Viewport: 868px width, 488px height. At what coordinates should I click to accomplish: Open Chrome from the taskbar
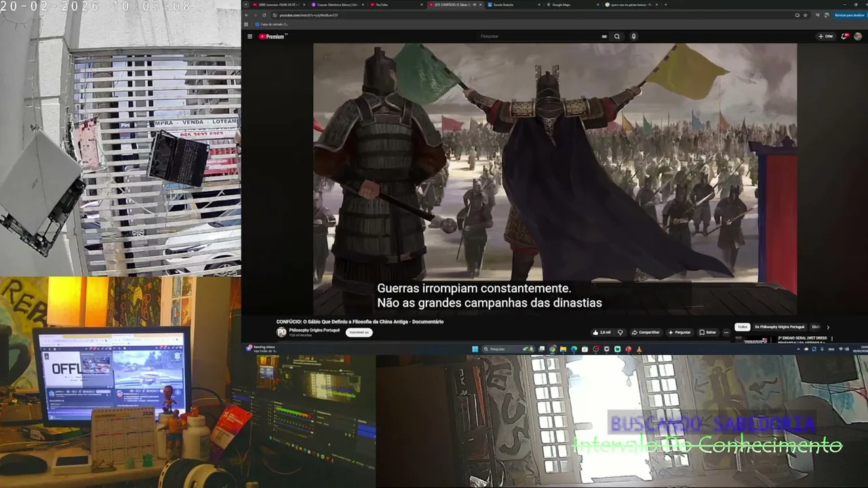pyautogui.click(x=553, y=349)
